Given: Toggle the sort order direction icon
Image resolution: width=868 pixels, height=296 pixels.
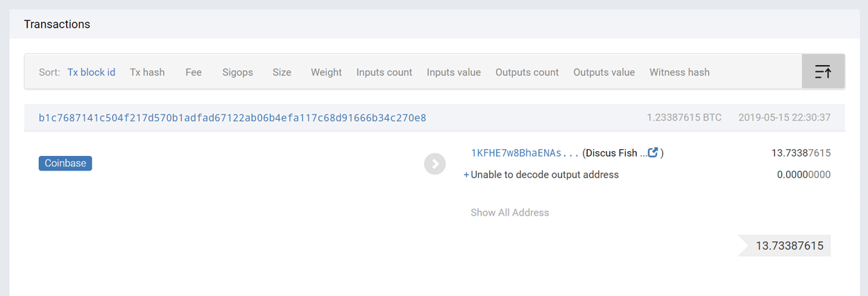Looking at the screenshot, I should pos(823,71).
